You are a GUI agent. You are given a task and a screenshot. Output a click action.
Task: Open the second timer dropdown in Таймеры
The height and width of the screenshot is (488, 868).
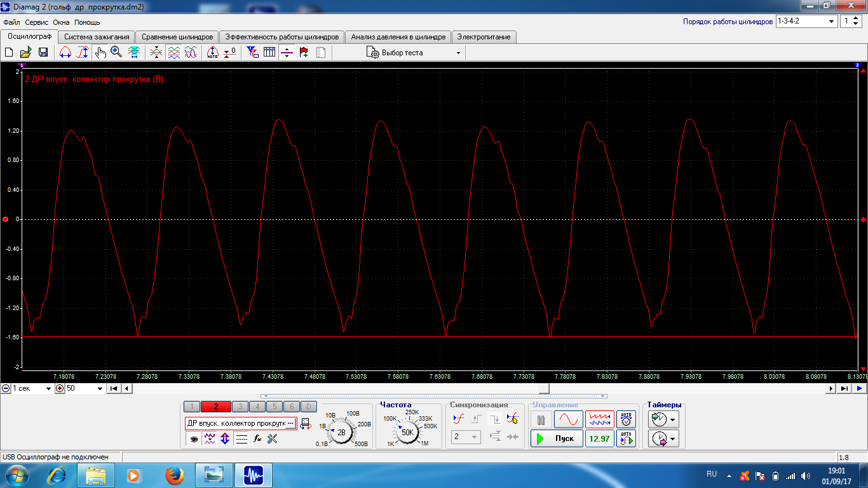pos(663,438)
